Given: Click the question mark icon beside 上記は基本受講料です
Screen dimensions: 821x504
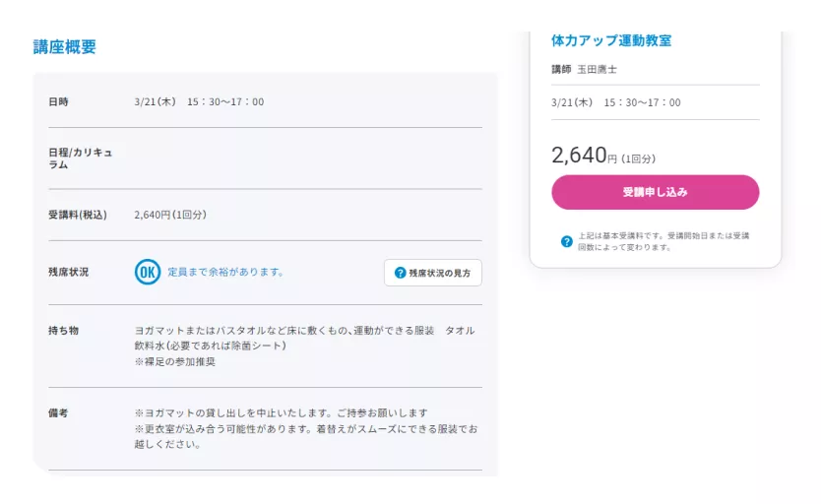Looking at the screenshot, I should [x=567, y=241].
